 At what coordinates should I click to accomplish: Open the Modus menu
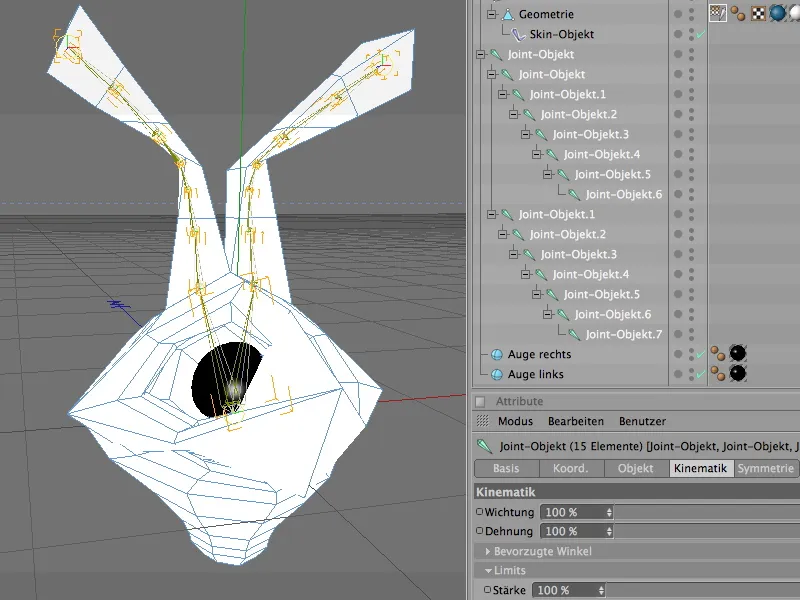coord(515,421)
